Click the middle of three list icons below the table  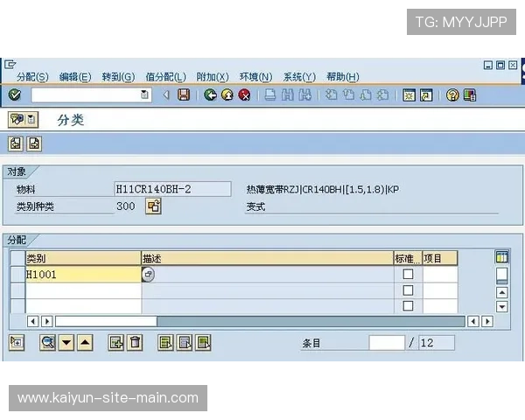[x=185, y=343]
